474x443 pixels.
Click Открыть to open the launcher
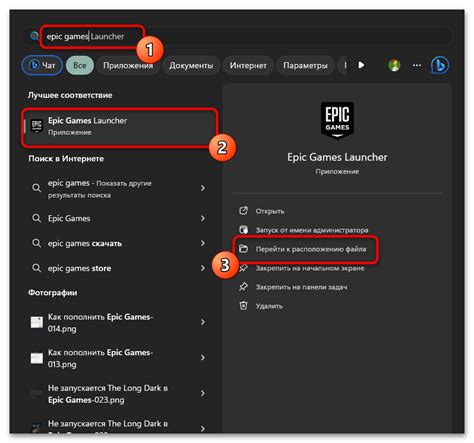tap(270, 211)
